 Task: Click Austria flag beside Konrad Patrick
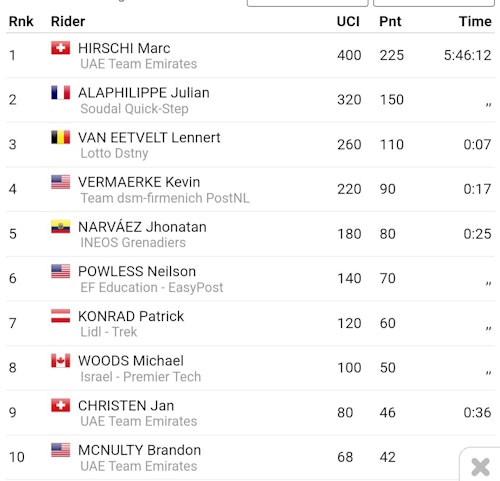(x=61, y=316)
